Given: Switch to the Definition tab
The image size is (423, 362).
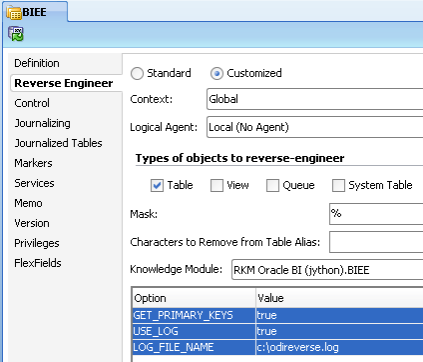Looking at the screenshot, I should (x=37, y=63).
